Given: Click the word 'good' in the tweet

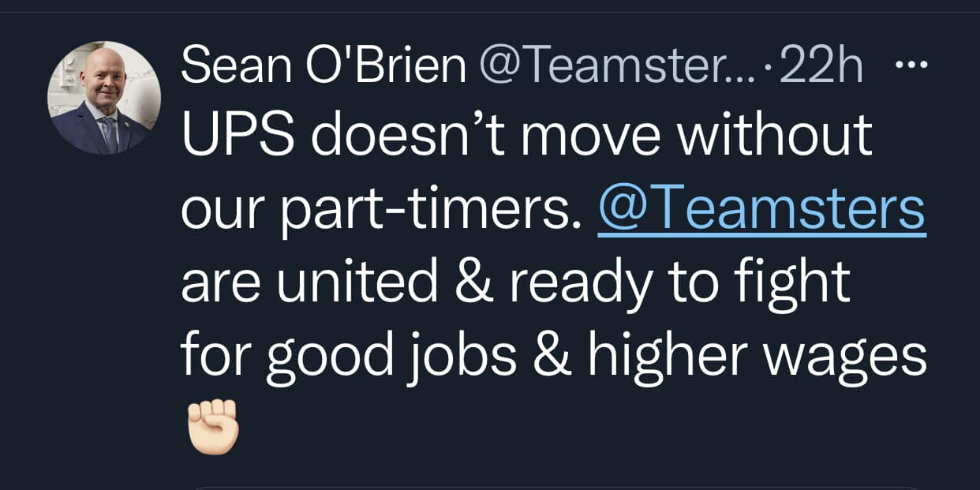Looking at the screenshot, I should 328,357.
